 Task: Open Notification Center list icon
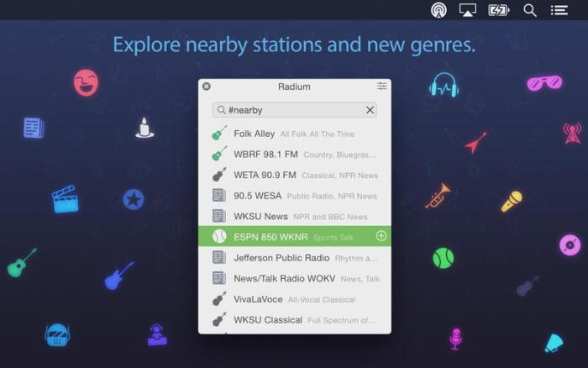(x=559, y=10)
